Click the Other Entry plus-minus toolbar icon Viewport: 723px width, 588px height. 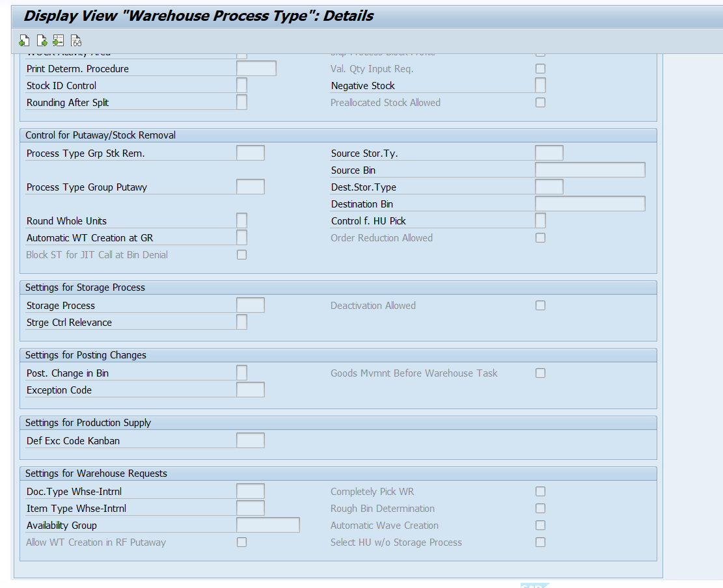pos(58,40)
